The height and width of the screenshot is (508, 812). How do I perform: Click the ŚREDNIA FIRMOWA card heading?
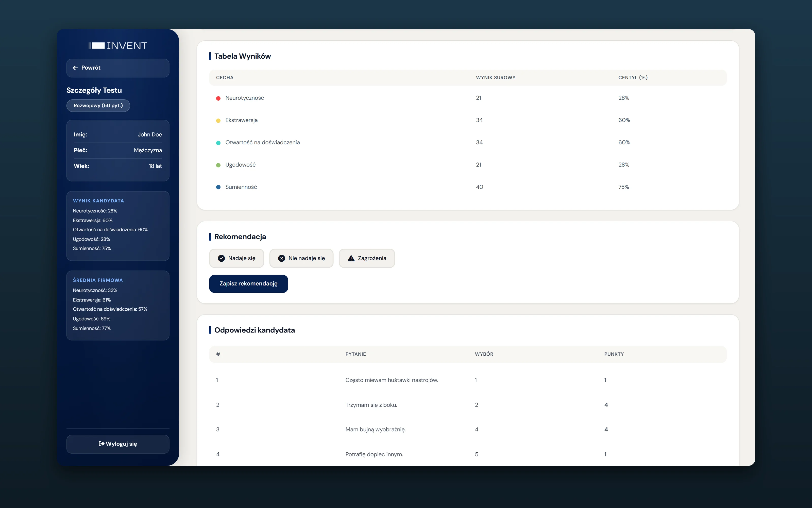pos(98,280)
